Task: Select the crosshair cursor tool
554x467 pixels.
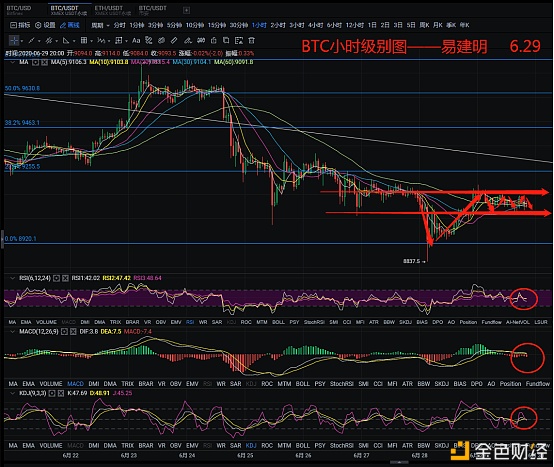Action: (x=14, y=40)
